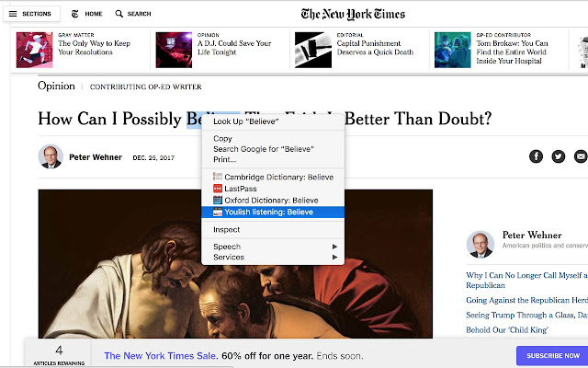Choose Cambridge Dictionary: Believe menu entry
588x368 pixels.
click(273, 177)
